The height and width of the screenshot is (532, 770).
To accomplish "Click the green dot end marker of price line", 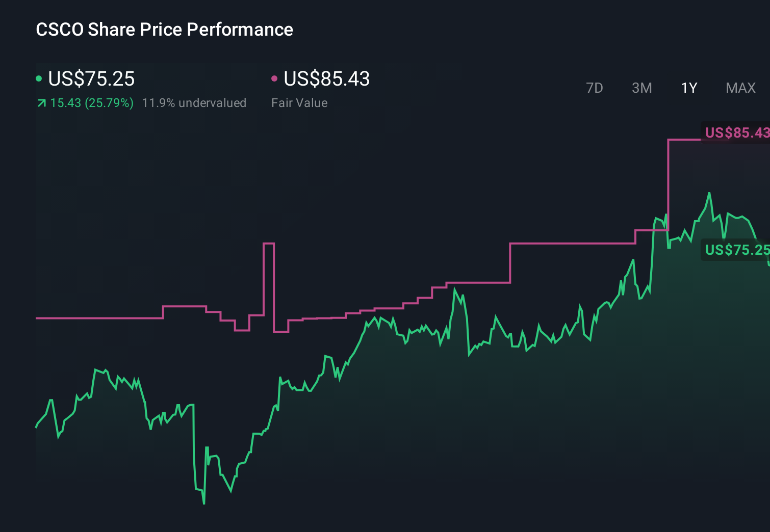I will coord(768,264).
